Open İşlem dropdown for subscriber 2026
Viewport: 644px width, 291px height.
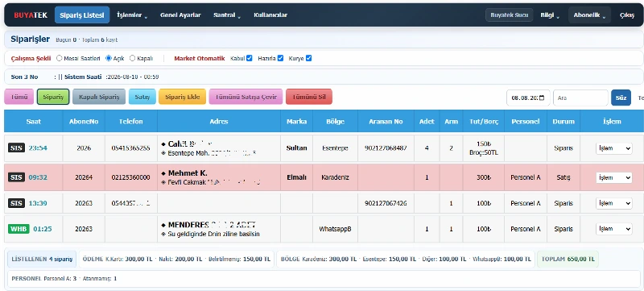click(614, 148)
